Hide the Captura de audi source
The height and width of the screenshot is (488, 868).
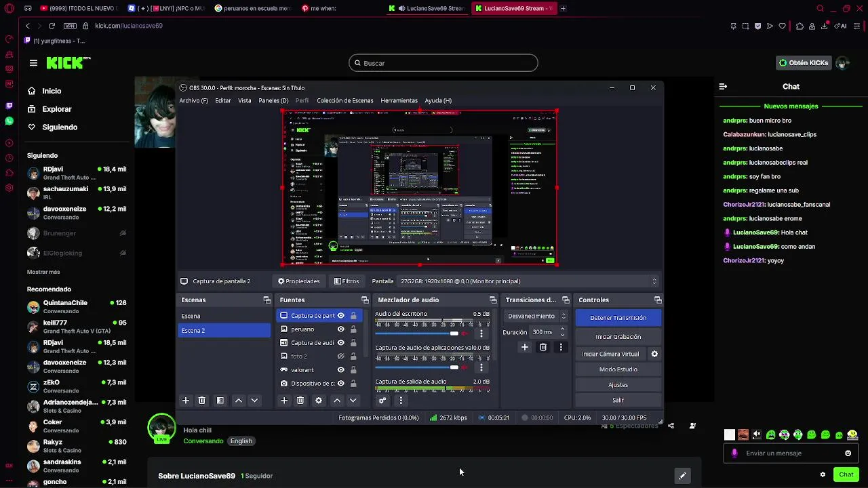point(341,343)
